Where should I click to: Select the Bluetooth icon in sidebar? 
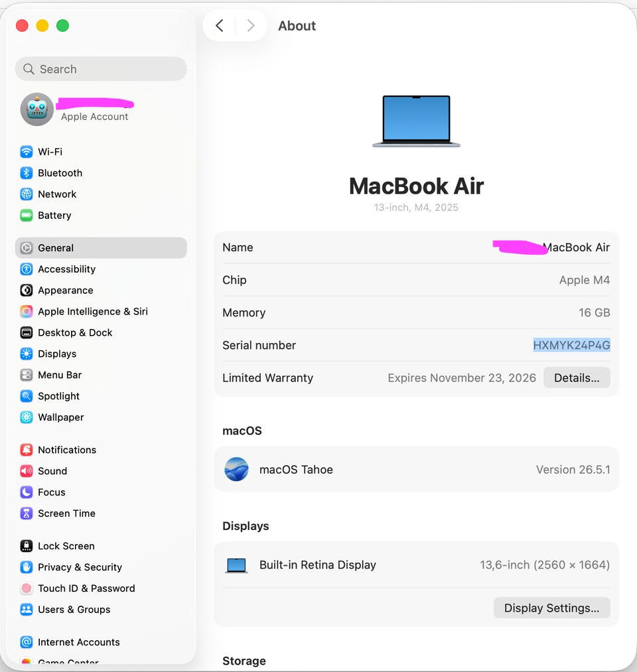click(26, 172)
